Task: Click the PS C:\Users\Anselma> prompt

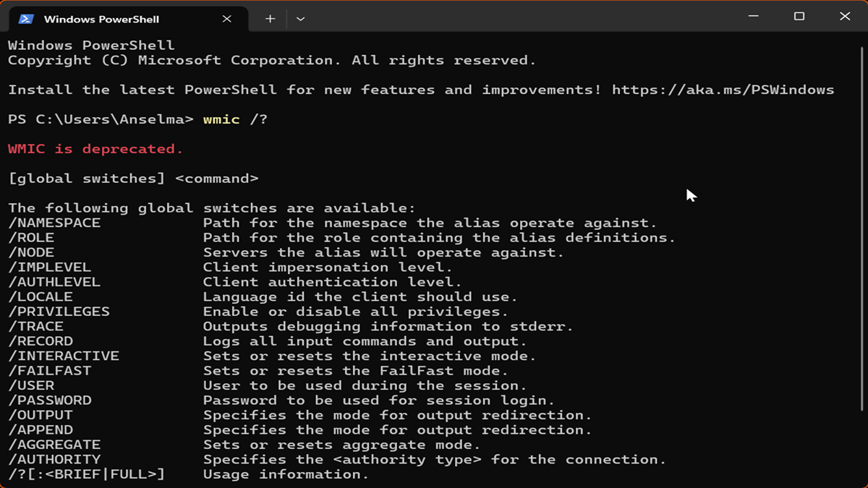Action: click(101, 119)
